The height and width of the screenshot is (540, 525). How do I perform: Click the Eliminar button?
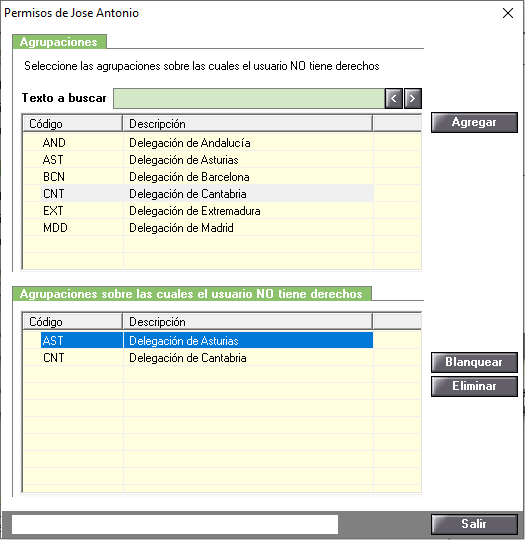474,386
